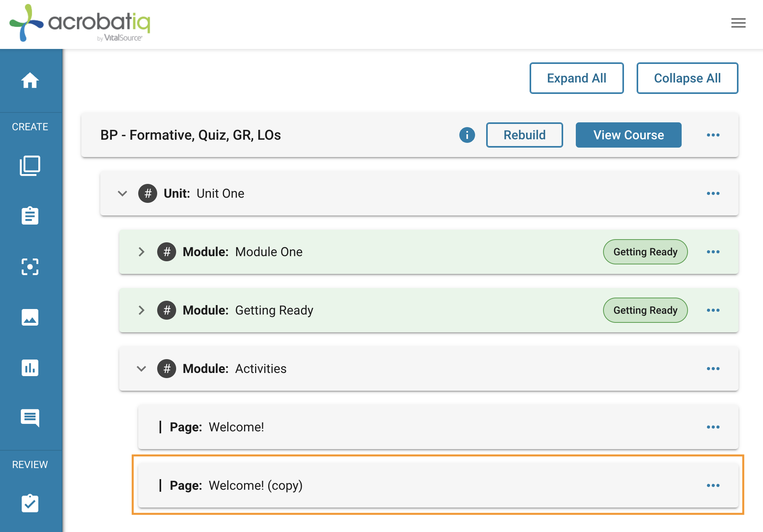Open the bar chart analytics icon

tap(30, 368)
